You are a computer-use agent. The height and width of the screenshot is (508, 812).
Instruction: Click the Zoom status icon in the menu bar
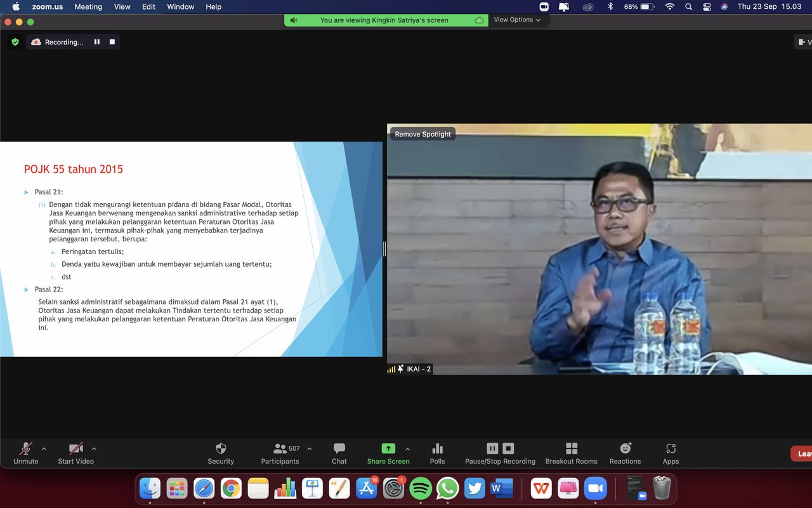click(544, 6)
